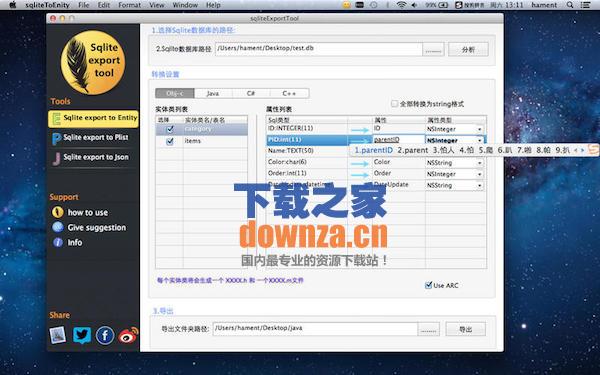600x375 pixels.
Task: Open the File menu
Action: [x=83, y=5]
